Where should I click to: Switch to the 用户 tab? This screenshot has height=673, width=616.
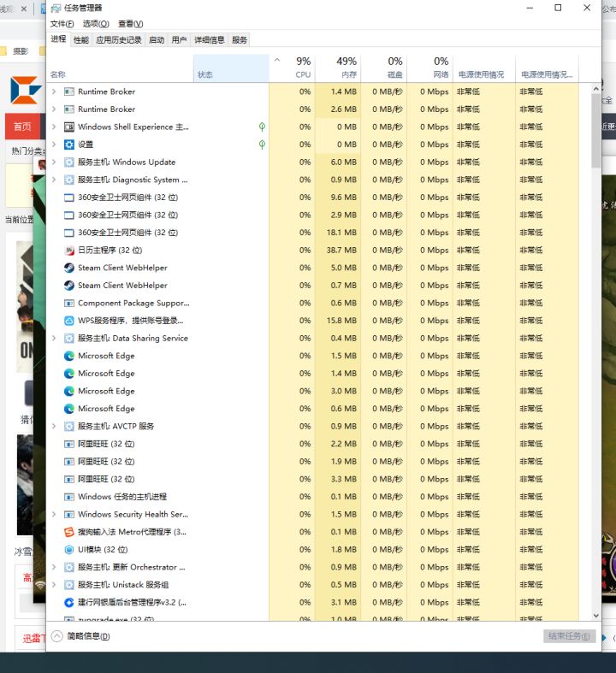179,40
